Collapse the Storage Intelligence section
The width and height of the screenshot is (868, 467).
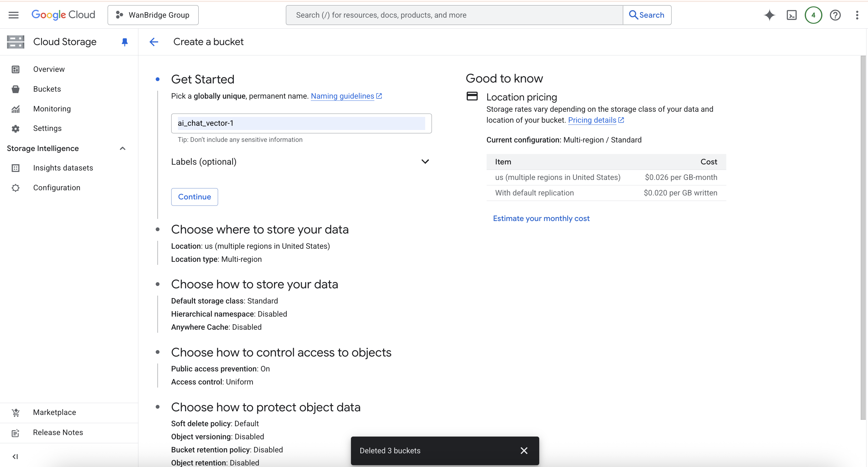123,148
